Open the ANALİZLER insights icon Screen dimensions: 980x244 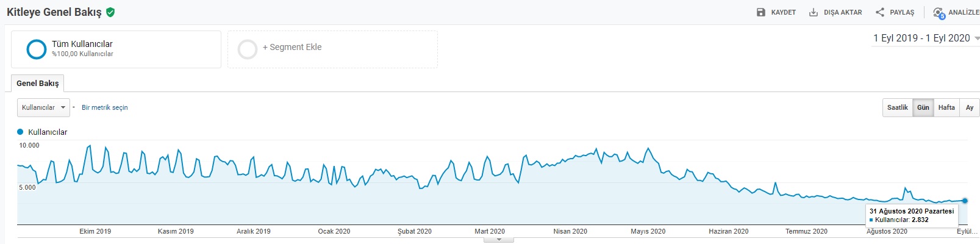pyautogui.click(x=939, y=13)
